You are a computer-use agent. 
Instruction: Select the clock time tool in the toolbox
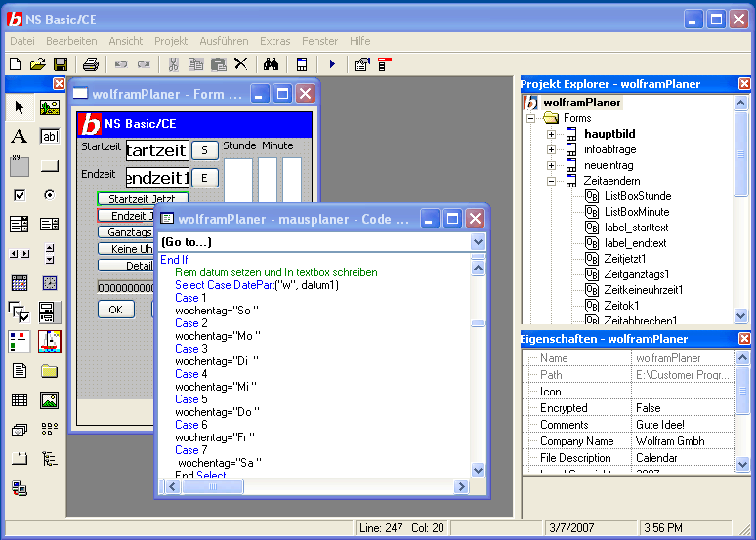pos(49,283)
